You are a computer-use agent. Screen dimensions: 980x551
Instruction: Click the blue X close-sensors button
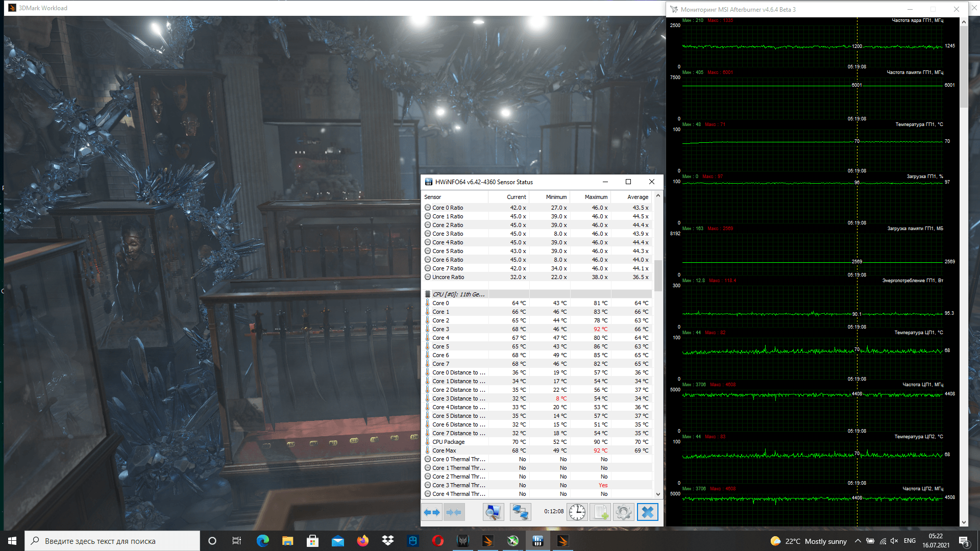pos(647,512)
